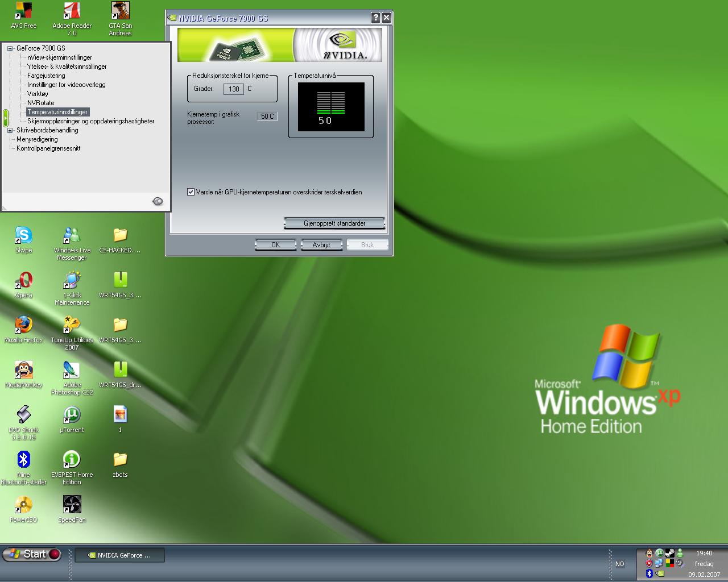Select Kontrollpanelgrensesnitt in the tree
This screenshot has height=582, width=728.
tap(48, 148)
